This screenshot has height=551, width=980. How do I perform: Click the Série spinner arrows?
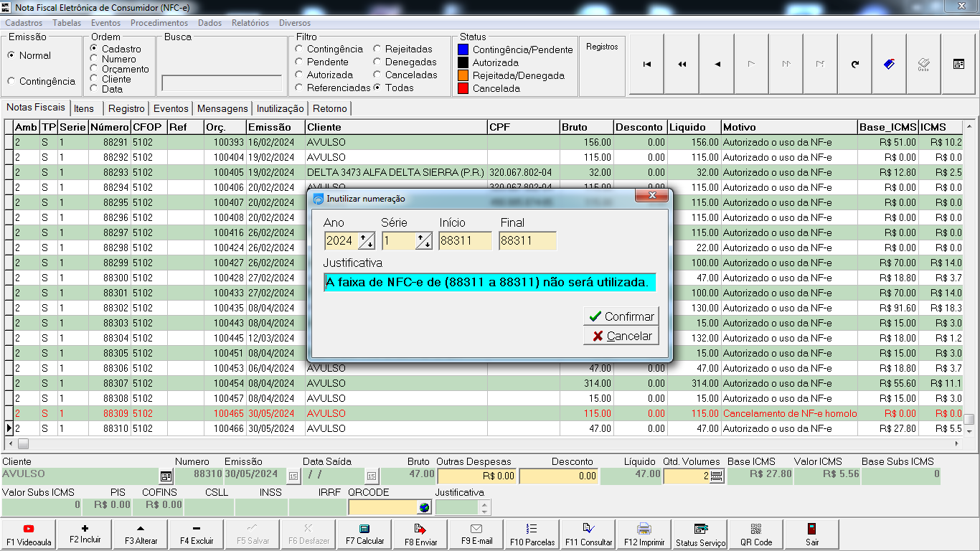(423, 241)
